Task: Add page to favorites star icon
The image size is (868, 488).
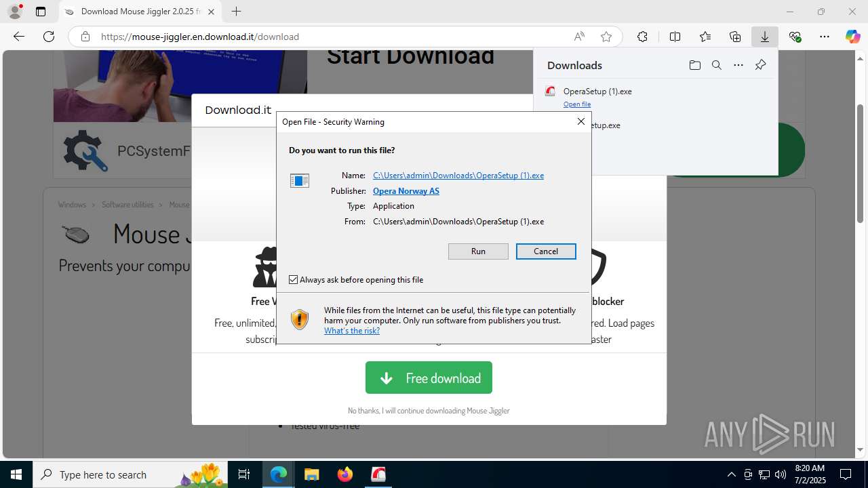Action: pos(606,37)
